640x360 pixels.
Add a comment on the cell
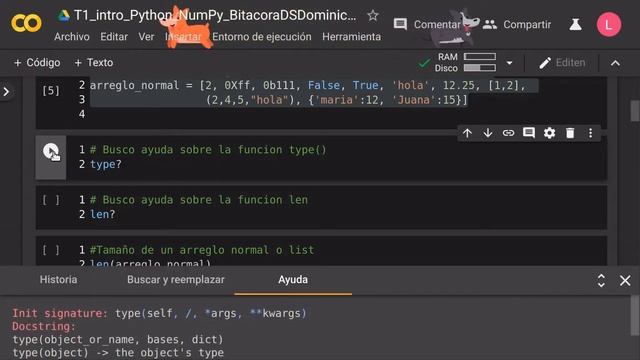[529, 133]
